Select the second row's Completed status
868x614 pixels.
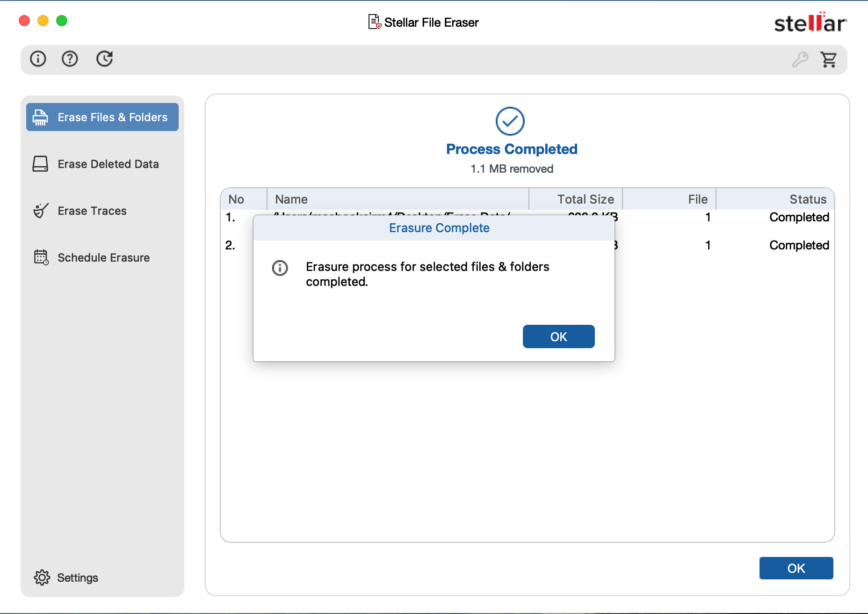point(799,245)
